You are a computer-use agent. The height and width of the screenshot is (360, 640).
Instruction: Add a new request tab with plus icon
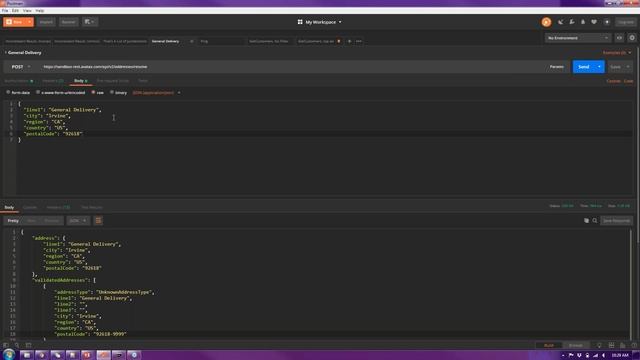click(x=349, y=41)
